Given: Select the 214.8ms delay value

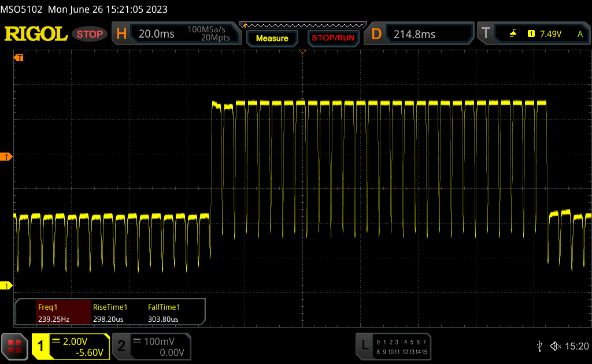Looking at the screenshot, I should 415,34.
